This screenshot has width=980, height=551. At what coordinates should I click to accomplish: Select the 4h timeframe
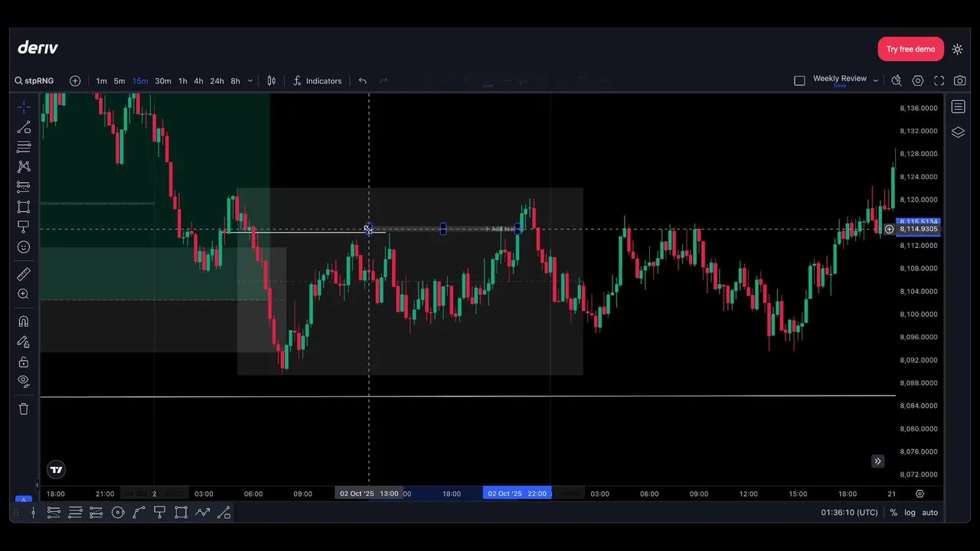(x=198, y=81)
